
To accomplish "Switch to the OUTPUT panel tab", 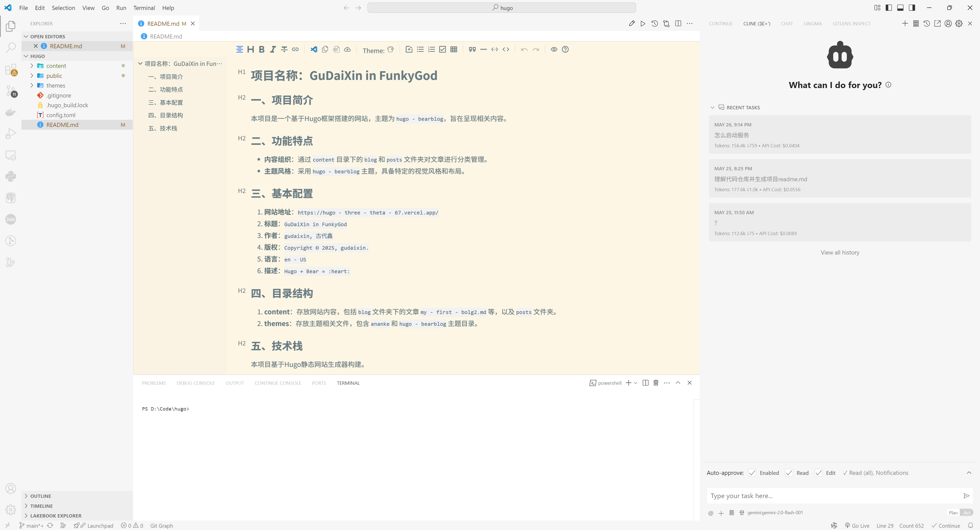I will coord(235,383).
